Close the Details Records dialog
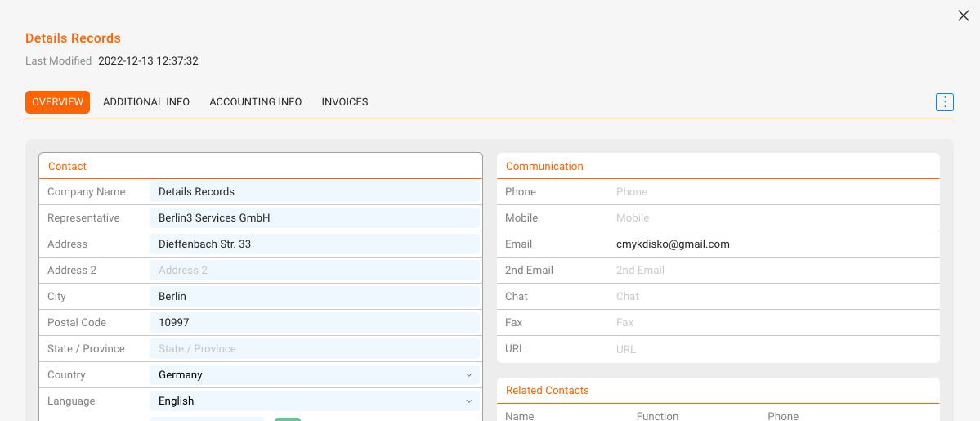 tap(963, 16)
